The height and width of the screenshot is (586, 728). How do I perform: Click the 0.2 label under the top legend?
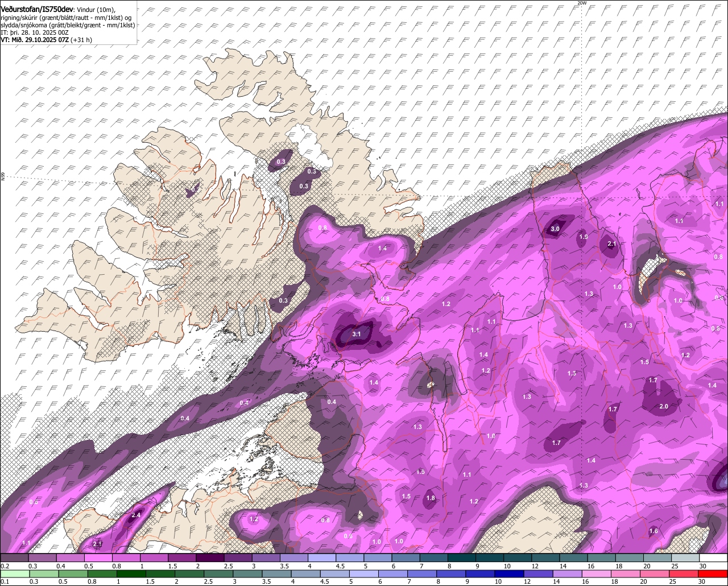(x=5, y=566)
